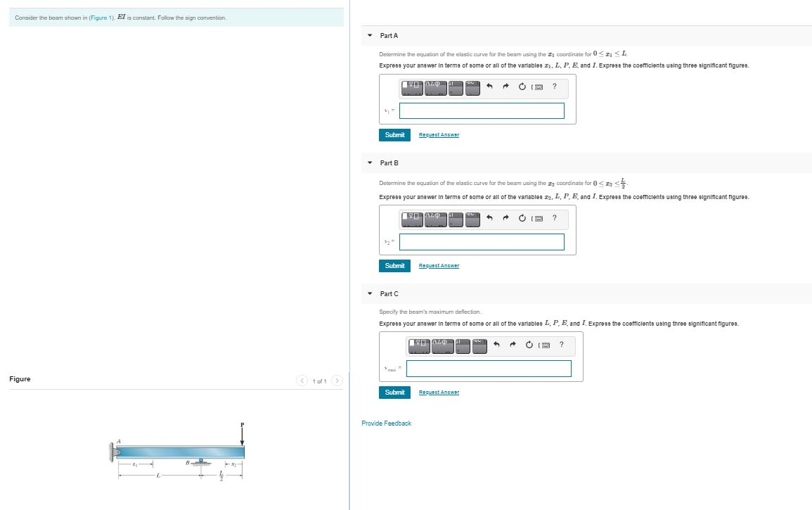Request Answer for Part B
Viewport: 812px width, 510px height.
[439, 266]
